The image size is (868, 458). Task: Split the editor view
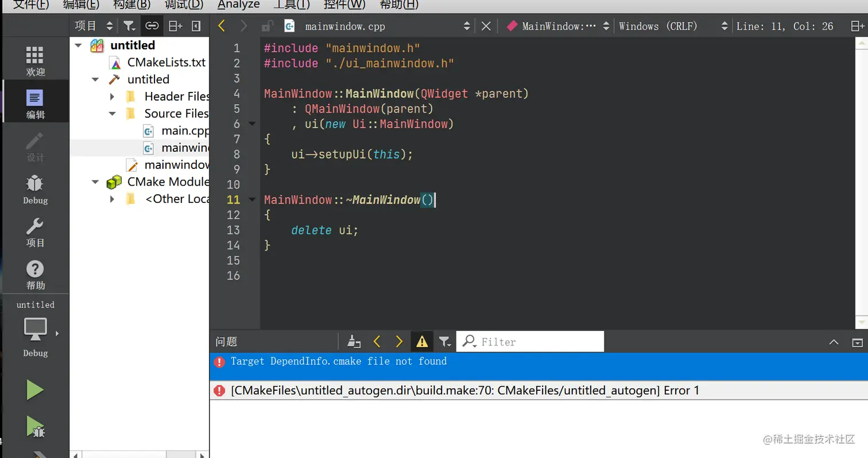coord(857,26)
